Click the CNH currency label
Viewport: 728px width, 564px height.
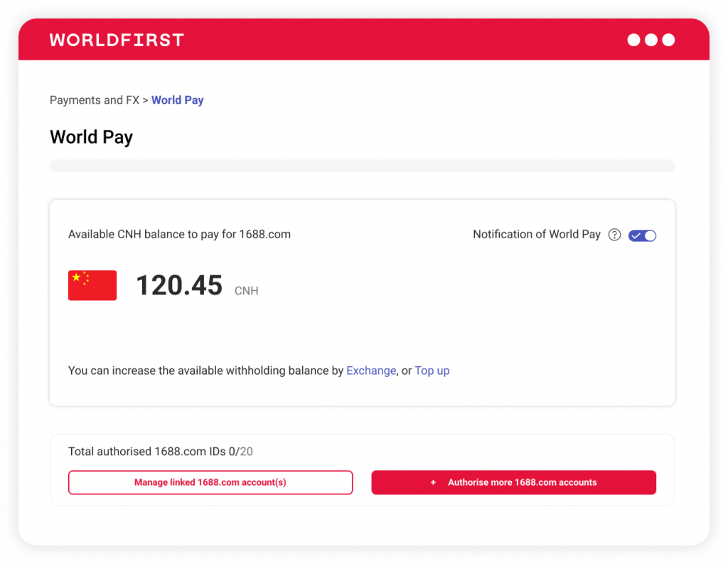click(246, 291)
